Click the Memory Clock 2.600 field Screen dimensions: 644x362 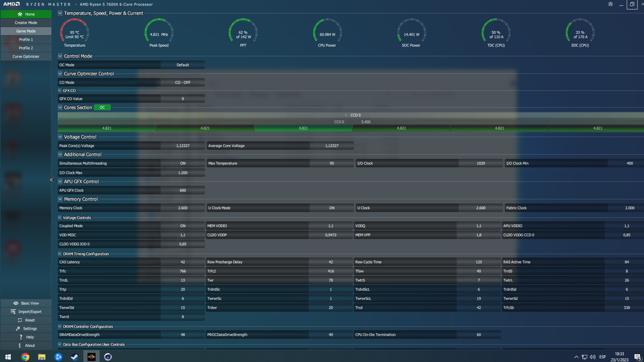click(183, 208)
